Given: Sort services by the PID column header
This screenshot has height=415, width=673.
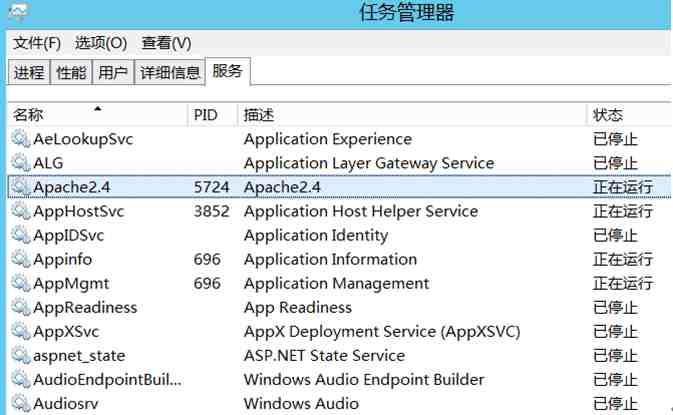Looking at the screenshot, I should point(212,115).
